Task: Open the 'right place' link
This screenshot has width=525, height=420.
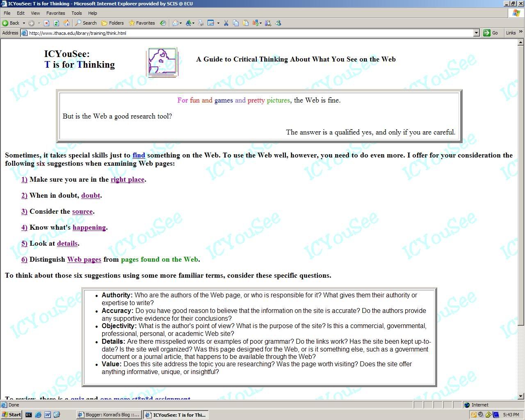Action: 128,180
